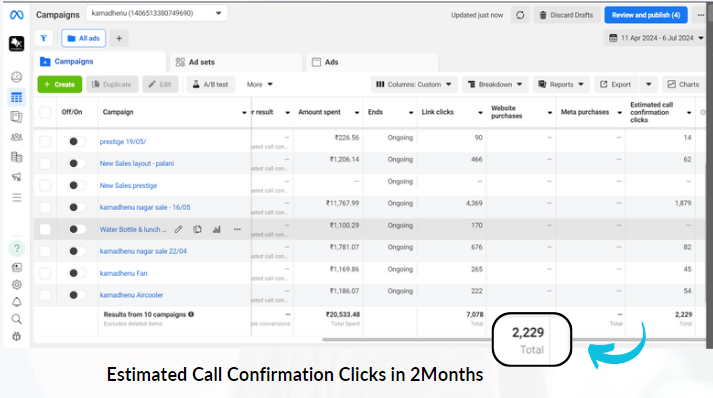Viewport: 713px width, 398px height.
Task: Switch on the prestige 19/05/ campaign
Action: pos(76,141)
